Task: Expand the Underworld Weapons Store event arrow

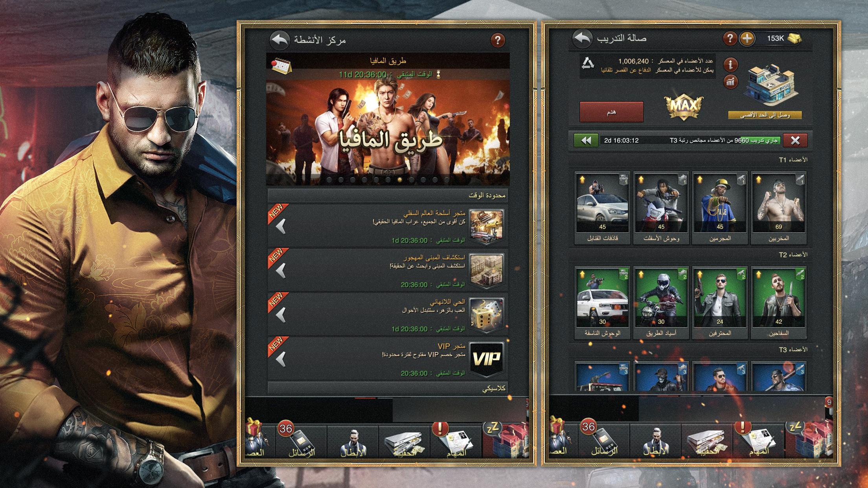Action: [x=281, y=227]
